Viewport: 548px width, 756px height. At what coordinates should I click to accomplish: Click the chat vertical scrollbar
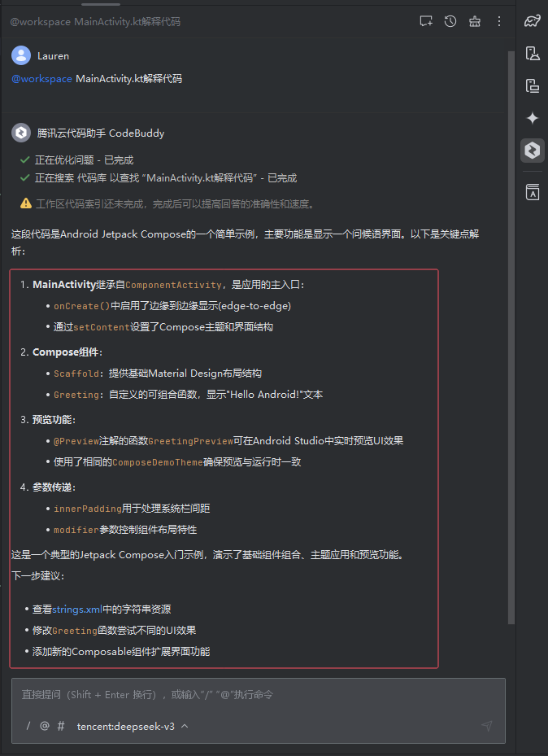[x=511, y=338]
